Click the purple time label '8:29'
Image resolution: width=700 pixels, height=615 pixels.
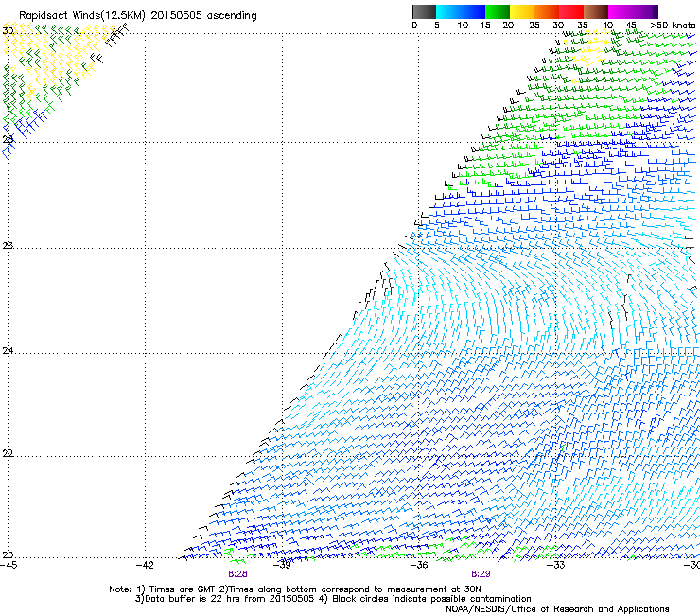pyautogui.click(x=481, y=574)
